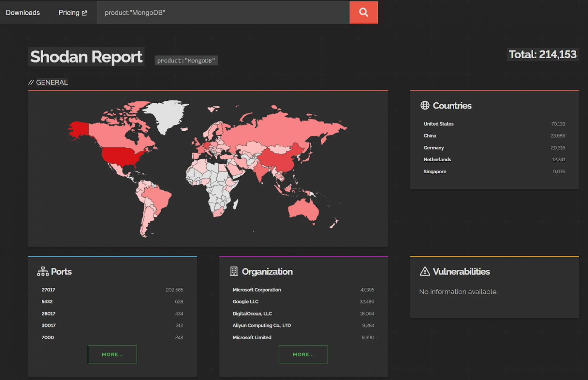The height and width of the screenshot is (380, 588).
Task: Select China in Countries list
Action: tap(430, 136)
